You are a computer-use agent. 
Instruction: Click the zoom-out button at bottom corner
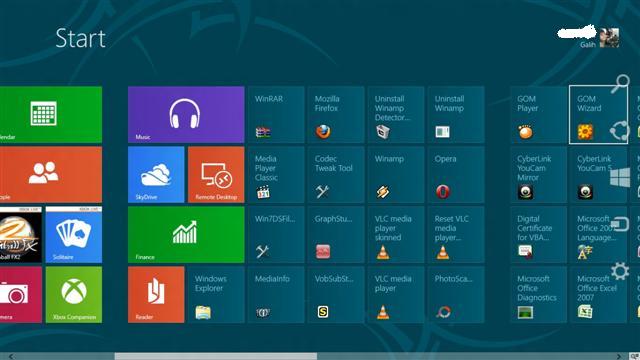(634, 356)
